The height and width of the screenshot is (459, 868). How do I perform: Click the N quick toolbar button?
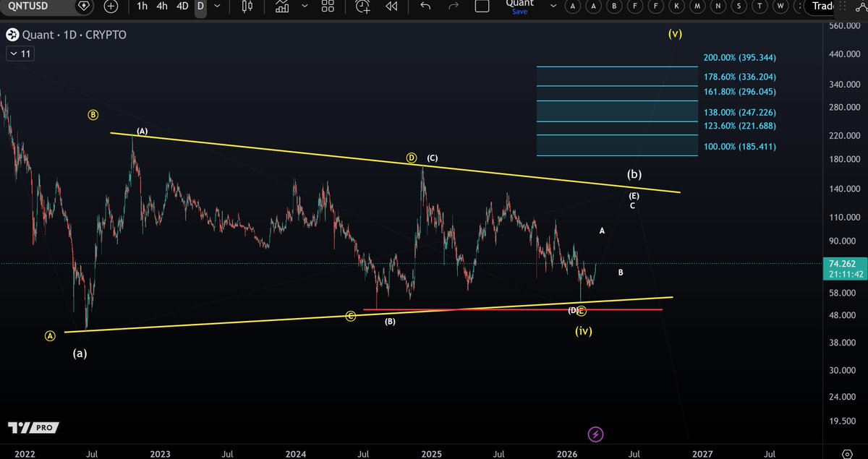point(718,6)
